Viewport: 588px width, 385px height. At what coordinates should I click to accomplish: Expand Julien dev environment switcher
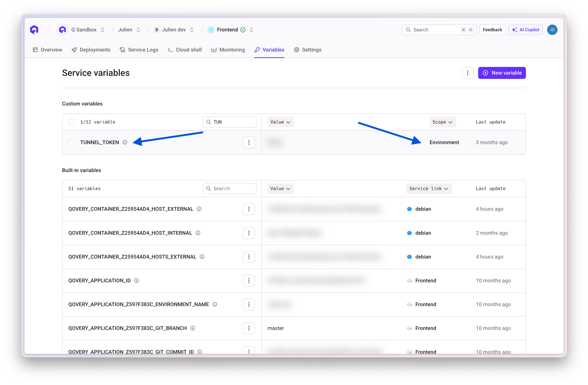pos(192,30)
